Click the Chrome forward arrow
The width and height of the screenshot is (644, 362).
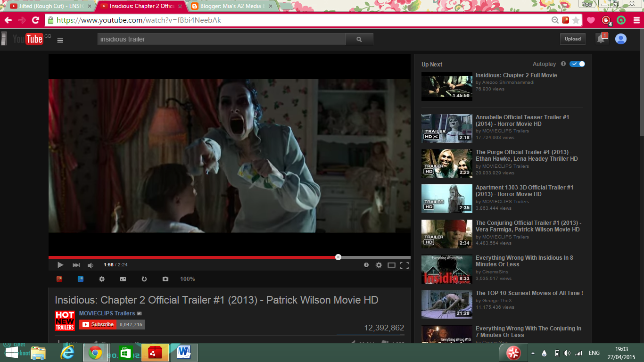[x=22, y=20]
